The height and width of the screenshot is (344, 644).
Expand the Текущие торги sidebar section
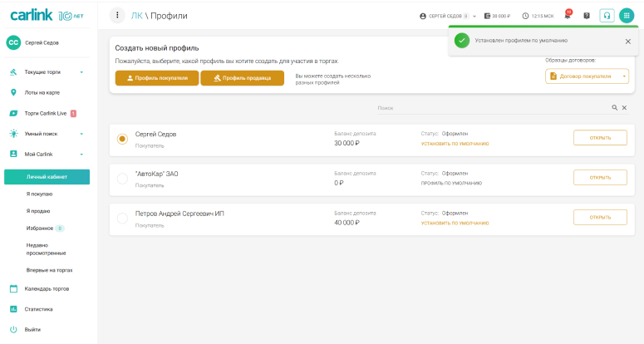pos(81,71)
